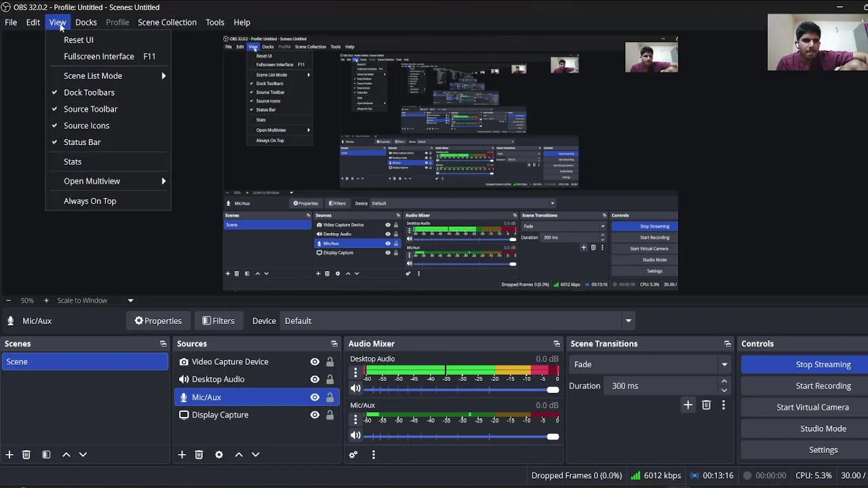This screenshot has height=488, width=868.
Task: Remove selected scene with trash icon
Action: coord(26,455)
